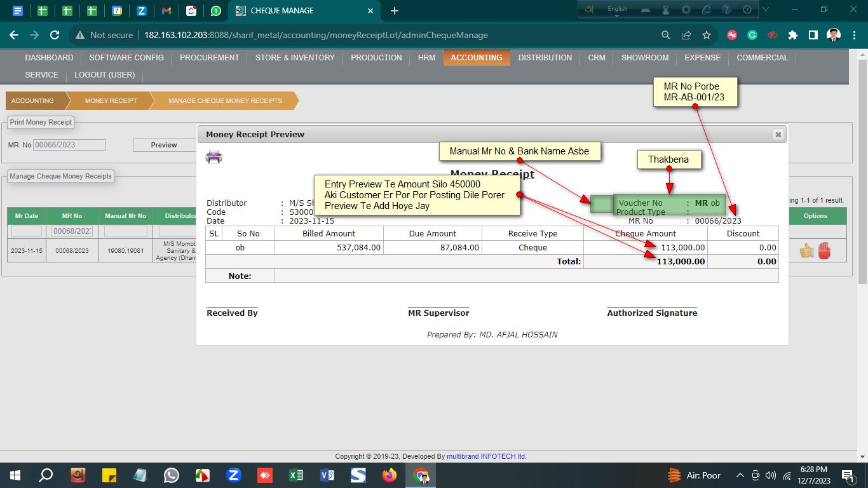Open the Visio icon in the taskbar
Viewport: 868px width, 488px height.
327,475
